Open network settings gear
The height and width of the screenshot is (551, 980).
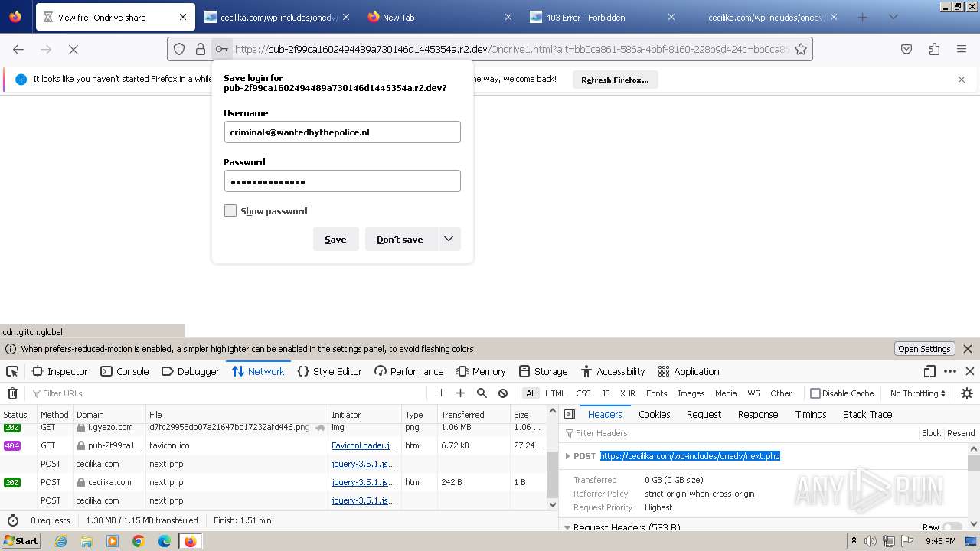click(x=967, y=393)
